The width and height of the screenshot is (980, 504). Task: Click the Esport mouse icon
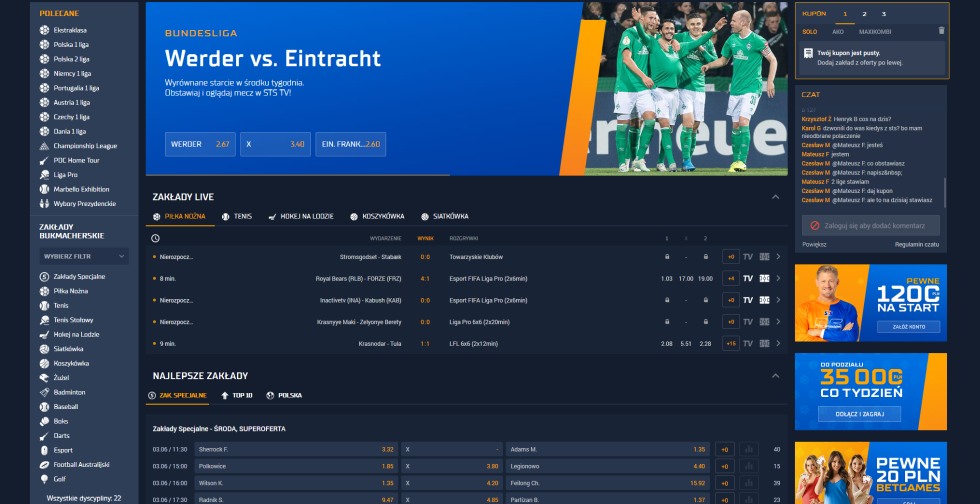(x=44, y=450)
